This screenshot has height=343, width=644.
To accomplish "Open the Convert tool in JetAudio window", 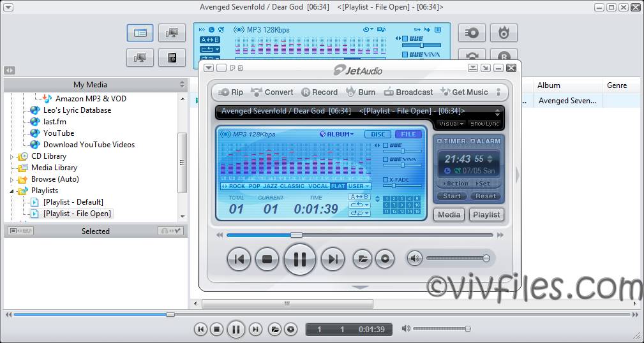I will click(272, 92).
